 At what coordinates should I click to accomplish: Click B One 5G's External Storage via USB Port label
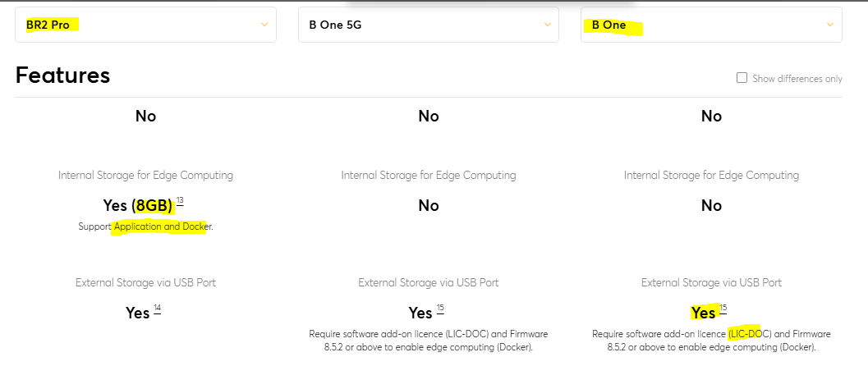click(428, 282)
